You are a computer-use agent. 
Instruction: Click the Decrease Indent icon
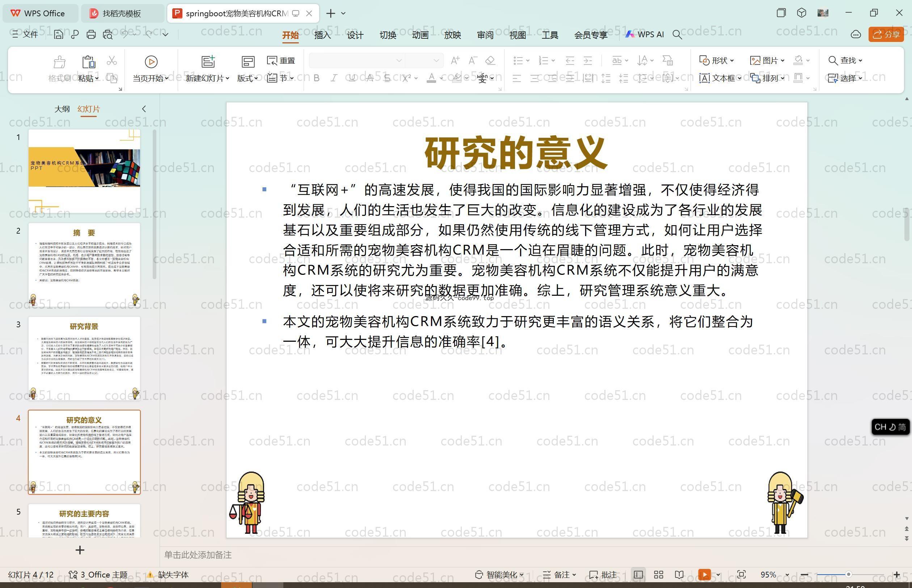pyautogui.click(x=570, y=60)
